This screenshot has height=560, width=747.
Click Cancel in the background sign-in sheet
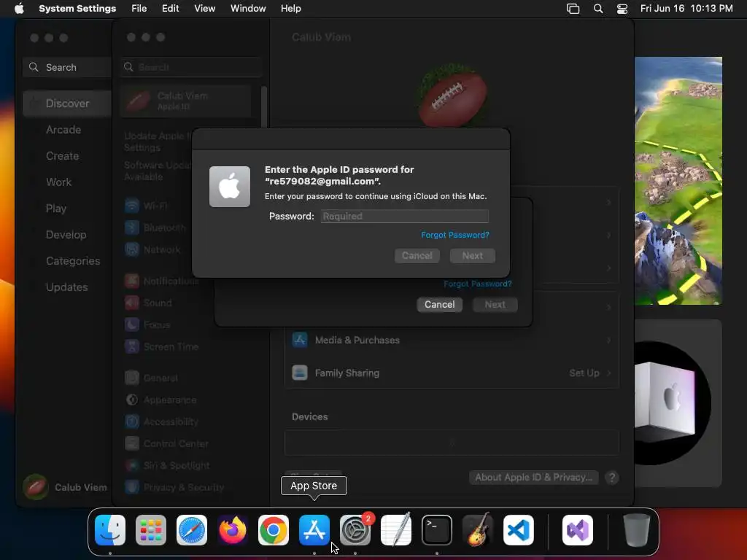440,305
